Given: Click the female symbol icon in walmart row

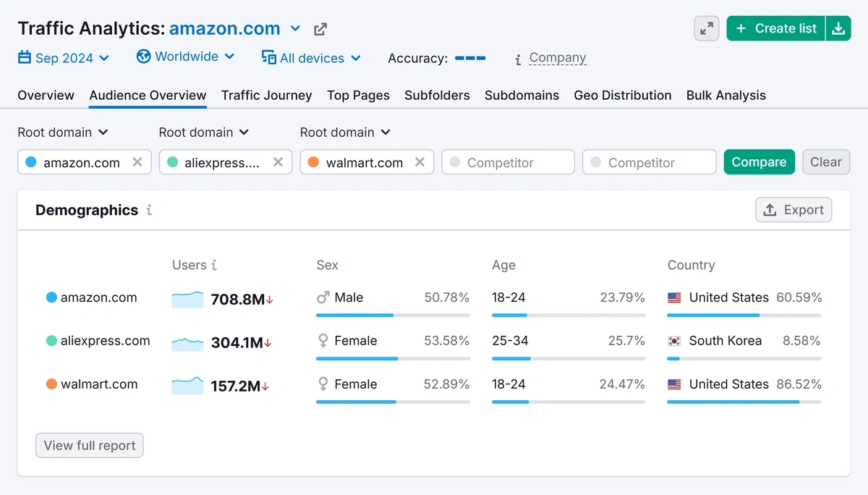Looking at the screenshot, I should click(323, 384).
